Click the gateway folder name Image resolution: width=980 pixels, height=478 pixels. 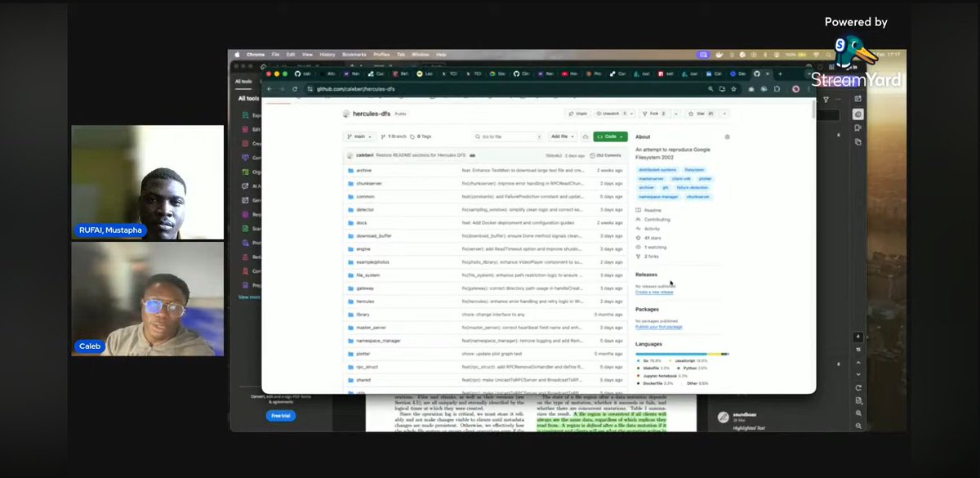tap(365, 288)
